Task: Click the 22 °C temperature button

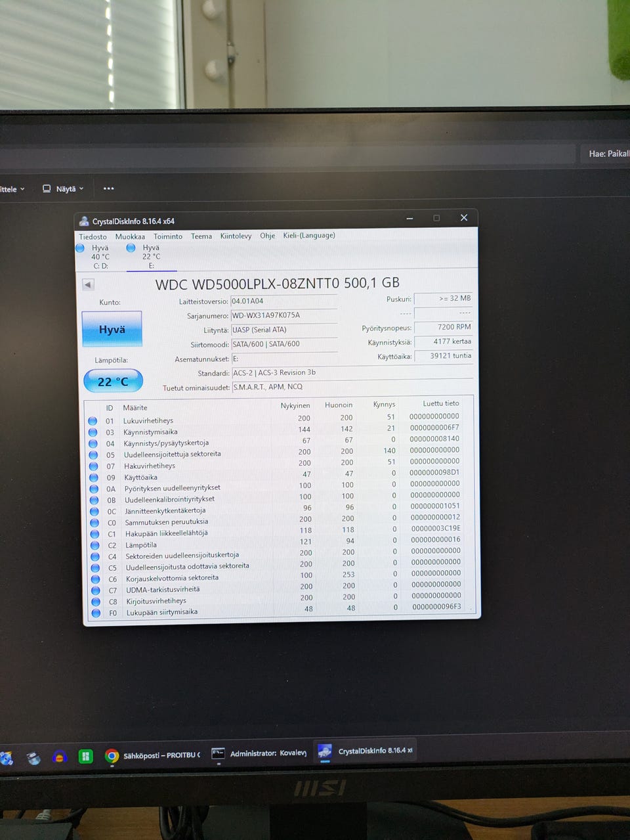Action: (x=113, y=382)
